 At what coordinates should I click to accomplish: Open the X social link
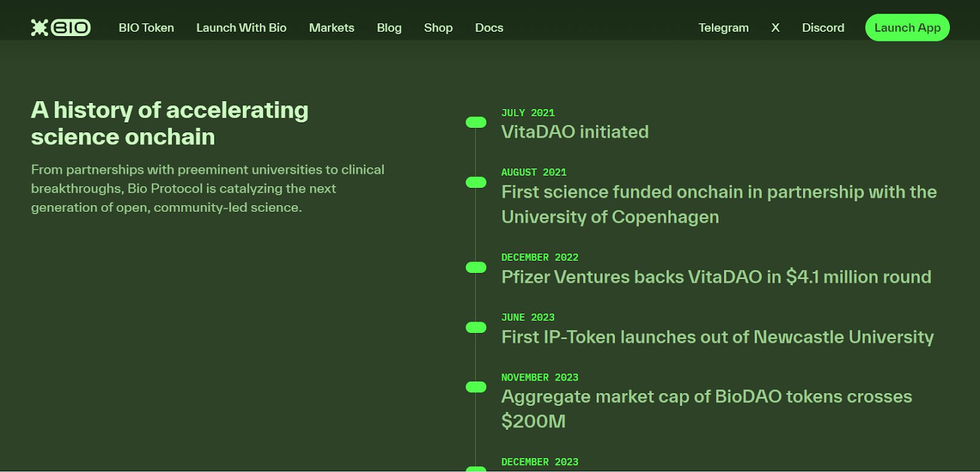[x=775, y=28]
